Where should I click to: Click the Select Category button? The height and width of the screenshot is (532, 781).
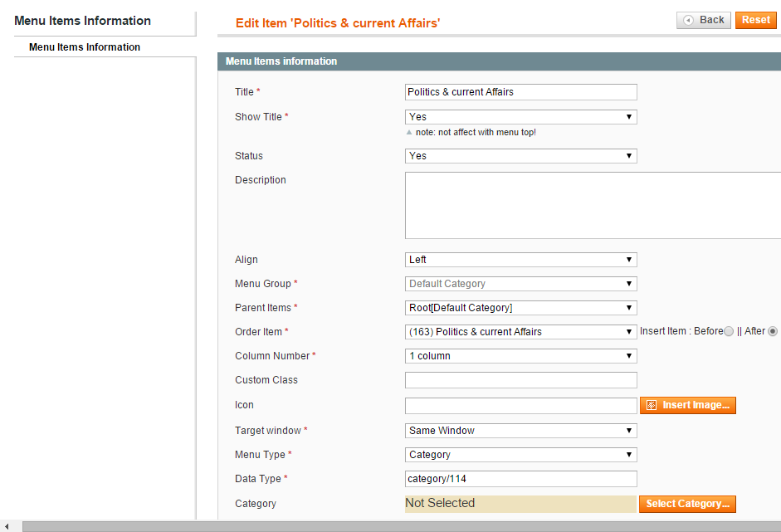pyautogui.click(x=687, y=504)
